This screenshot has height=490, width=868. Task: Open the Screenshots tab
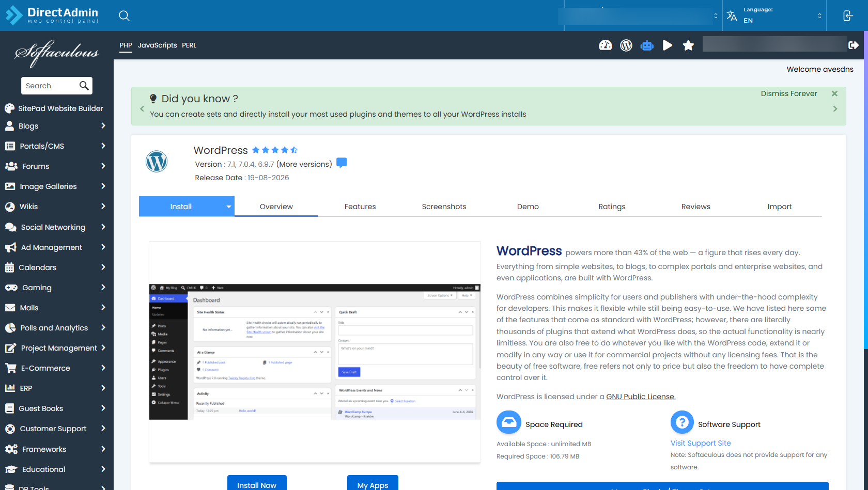tap(444, 207)
